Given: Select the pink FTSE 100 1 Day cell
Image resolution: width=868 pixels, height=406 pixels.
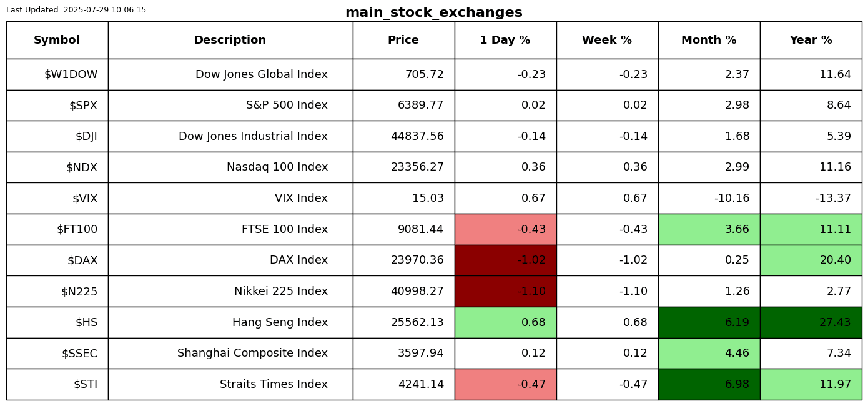Looking at the screenshot, I should pos(505,229).
